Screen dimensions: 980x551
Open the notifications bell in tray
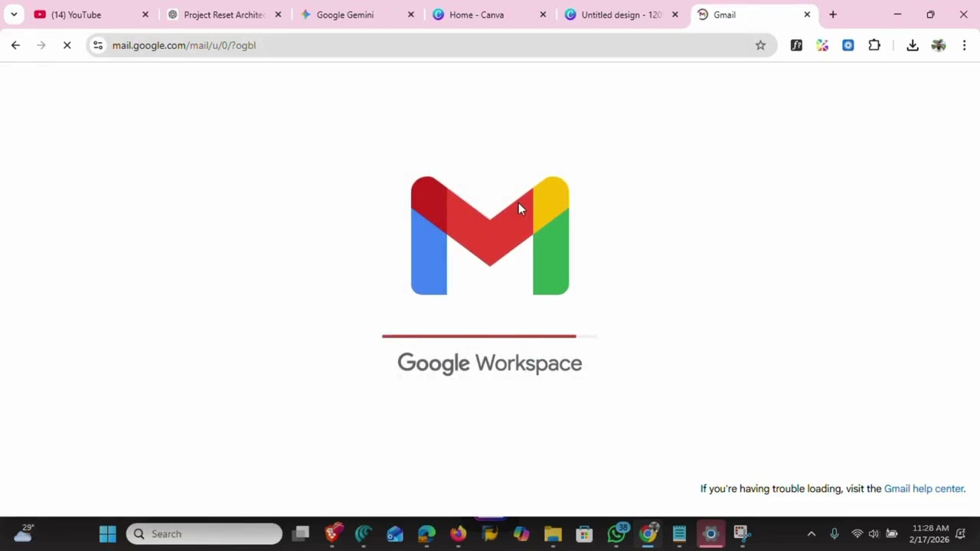click(961, 534)
